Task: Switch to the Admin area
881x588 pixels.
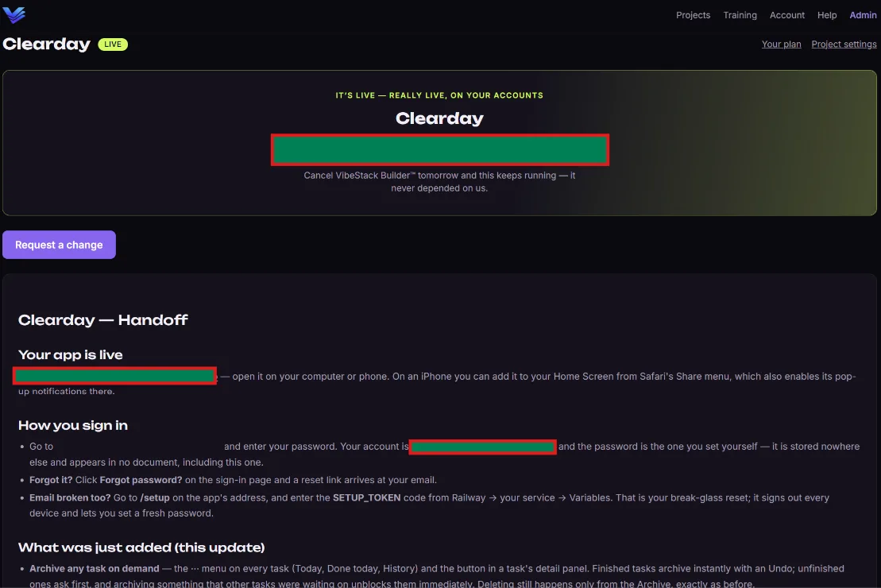Action: pos(863,15)
